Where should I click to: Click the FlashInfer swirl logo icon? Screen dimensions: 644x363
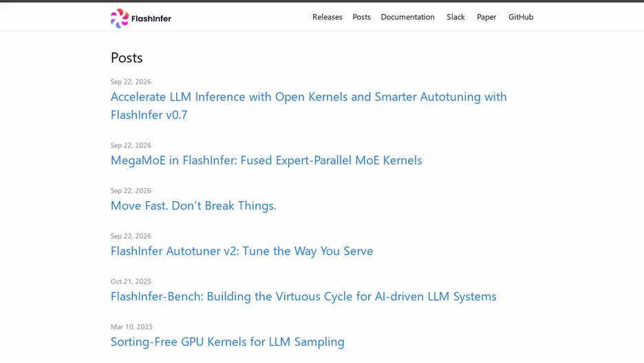(120, 18)
